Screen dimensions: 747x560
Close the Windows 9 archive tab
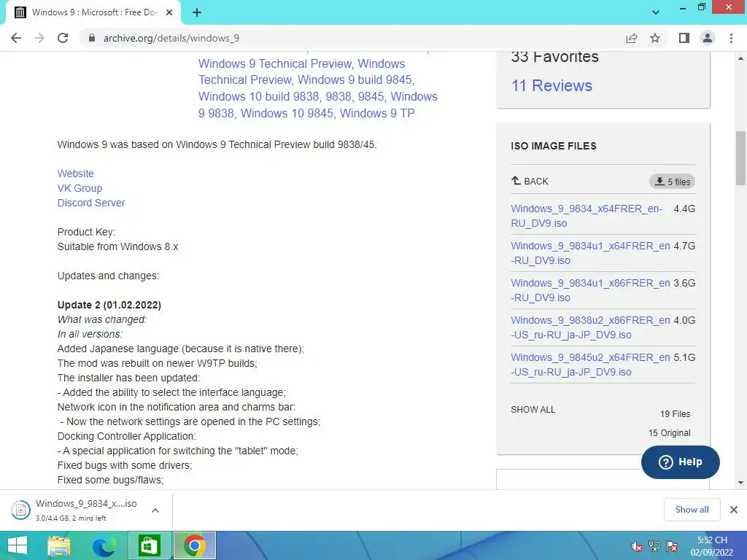click(x=169, y=13)
